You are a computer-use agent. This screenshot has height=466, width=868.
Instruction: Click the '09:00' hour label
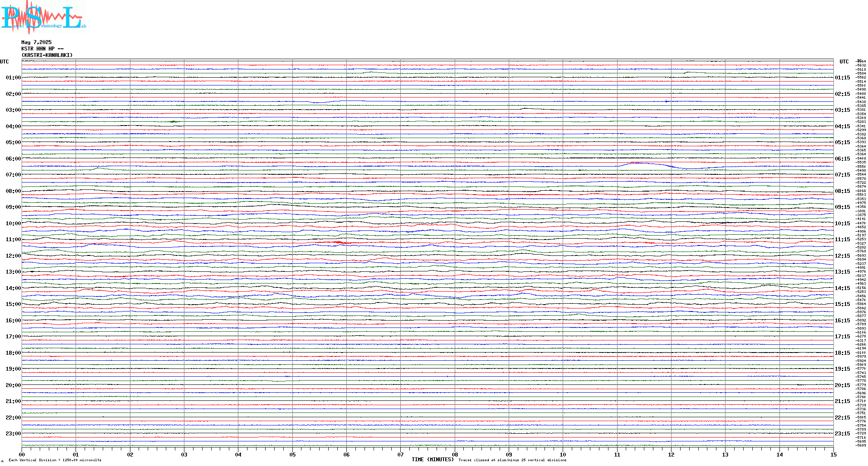click(13, 207)
